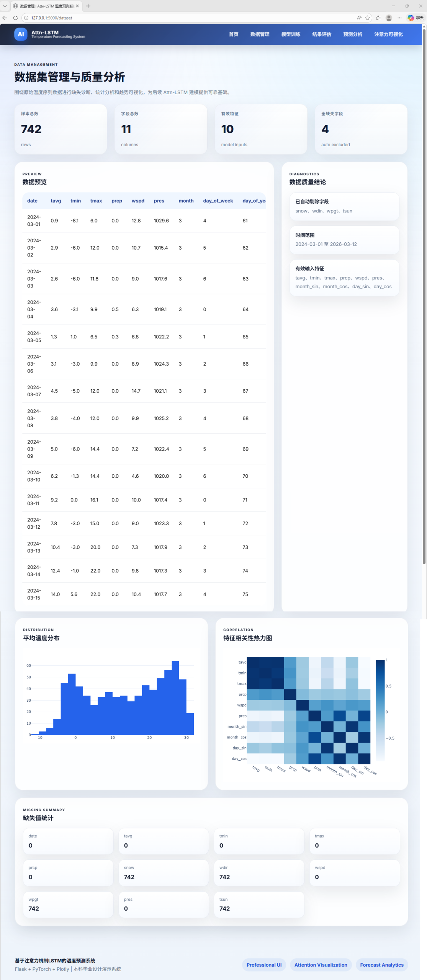Open the 预测分析 page link
427x980 pixels.
pos(353,34)
